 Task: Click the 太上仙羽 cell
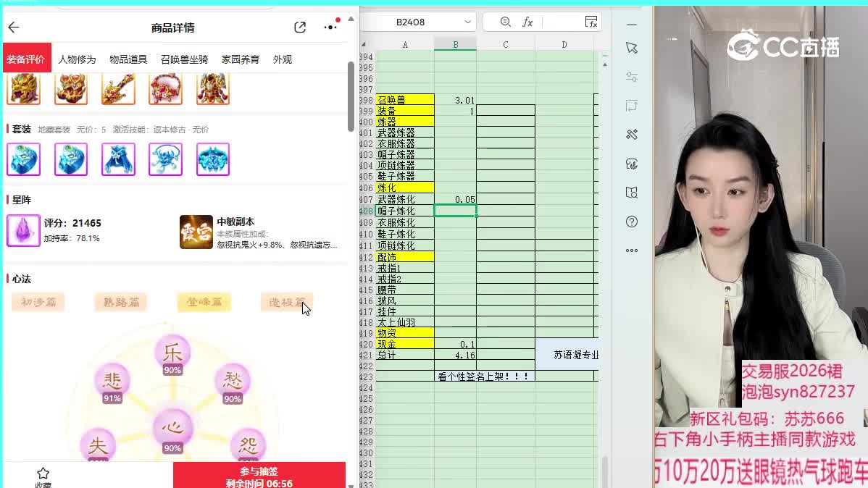pyautogui.click(x=405, y=323)
